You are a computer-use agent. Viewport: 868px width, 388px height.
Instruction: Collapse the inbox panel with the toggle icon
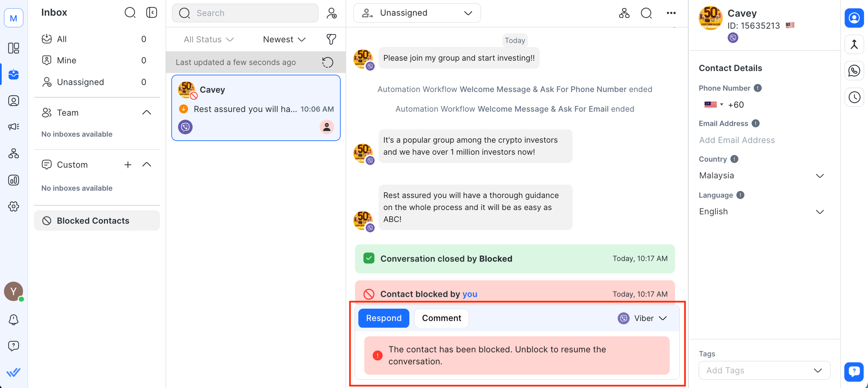pos(151,12)
